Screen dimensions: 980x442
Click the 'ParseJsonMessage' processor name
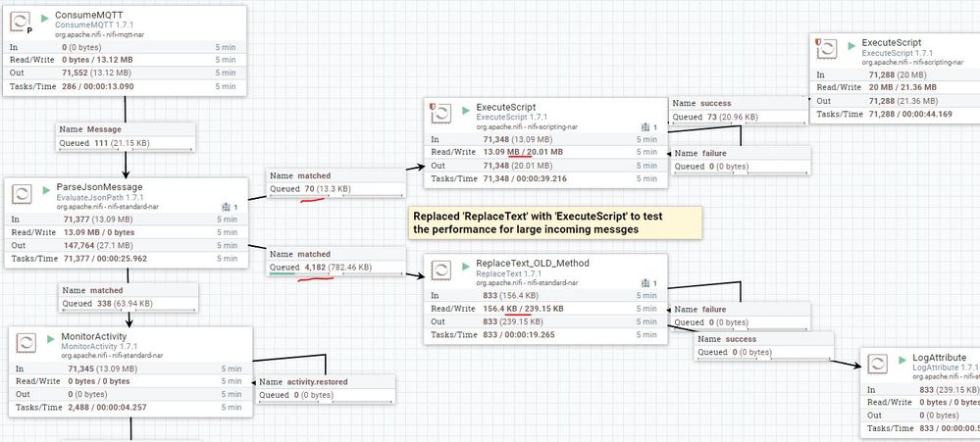(x=99, y=186)
